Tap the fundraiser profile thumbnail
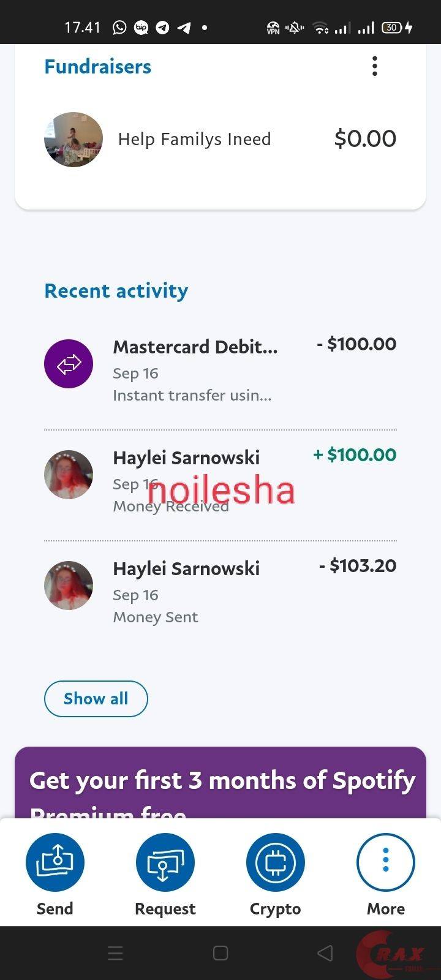 pos(73,140)
